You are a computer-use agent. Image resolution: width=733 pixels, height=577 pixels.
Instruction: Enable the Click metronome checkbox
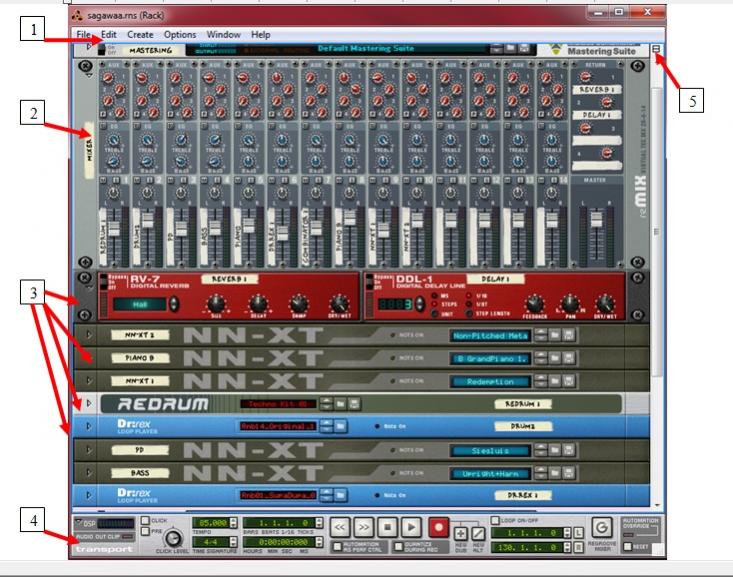pos(145,520)
